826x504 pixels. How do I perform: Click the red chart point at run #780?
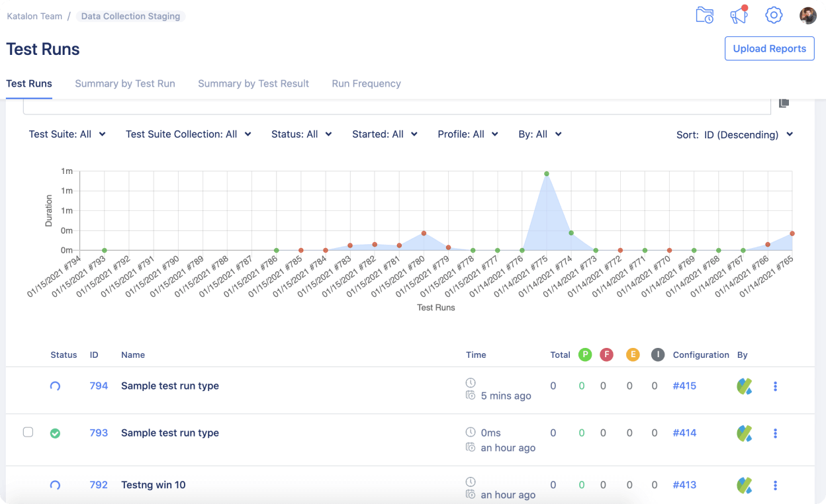pyautogui.click(x=424, y=233)
